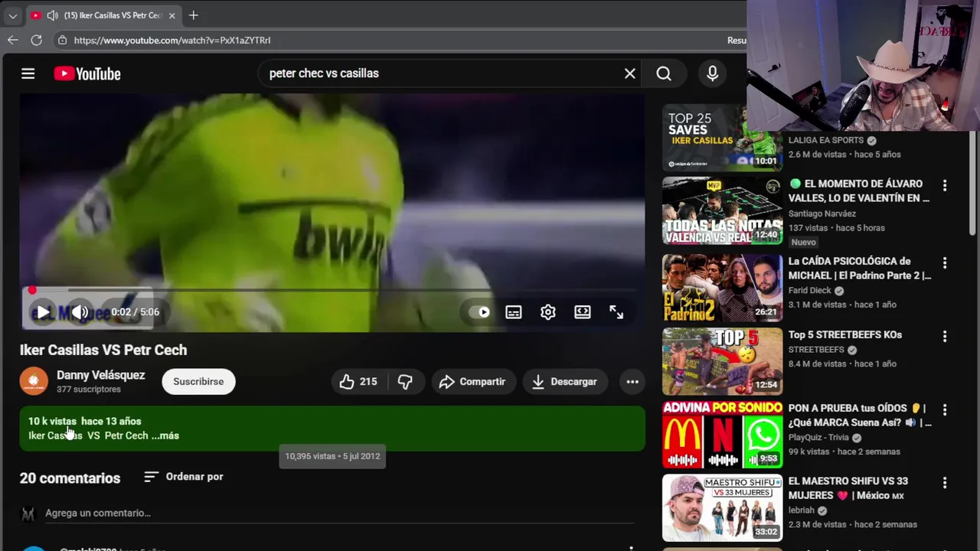Screen dimensions: 980x551
Task: Click 'Agrega un comentario...' field
Action: pyautogui.click(x=339, y=513)
